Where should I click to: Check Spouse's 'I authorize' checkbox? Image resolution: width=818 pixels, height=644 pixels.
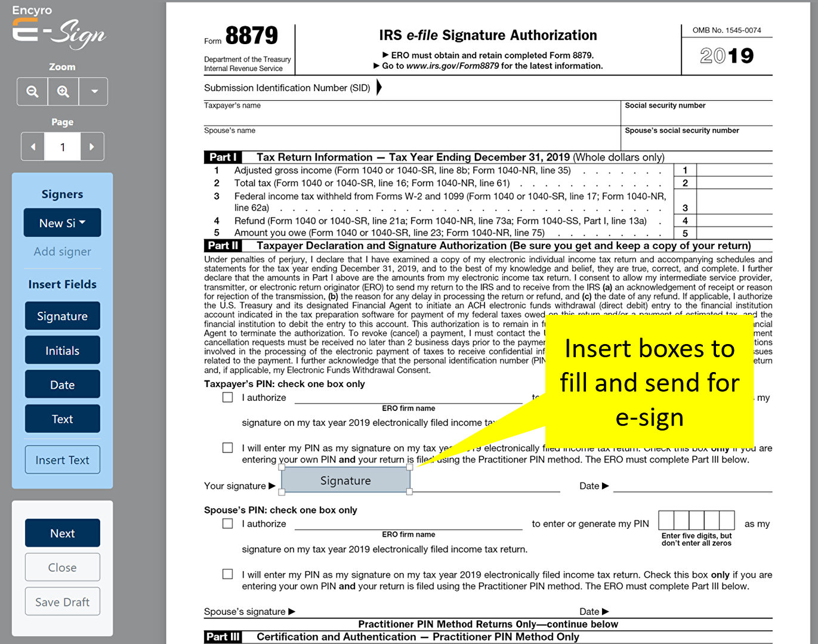point(227,524)
